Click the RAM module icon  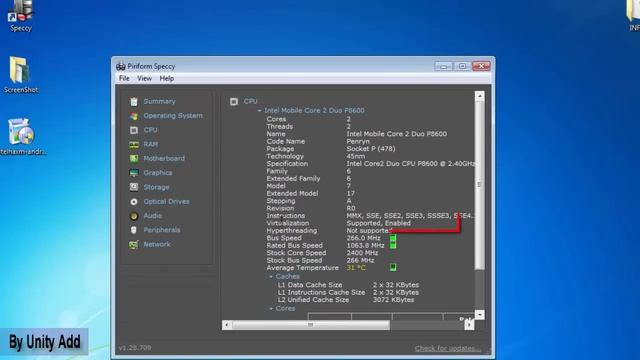point(133,144)
